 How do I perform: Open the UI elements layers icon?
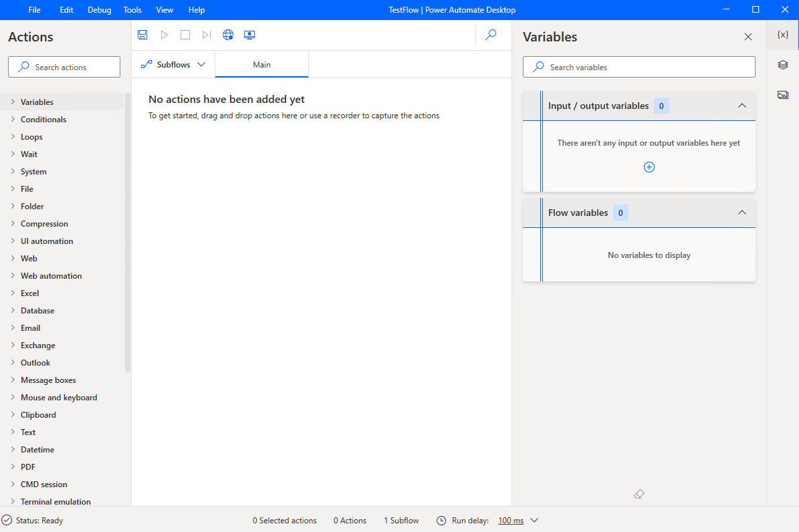[783, 65]
